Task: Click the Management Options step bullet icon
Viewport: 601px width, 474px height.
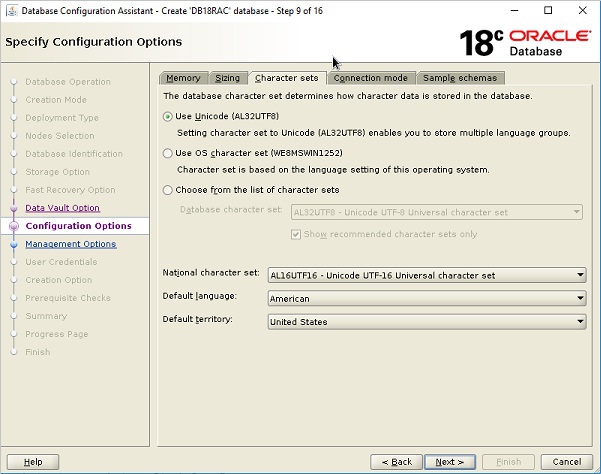Action: point(14,244)
